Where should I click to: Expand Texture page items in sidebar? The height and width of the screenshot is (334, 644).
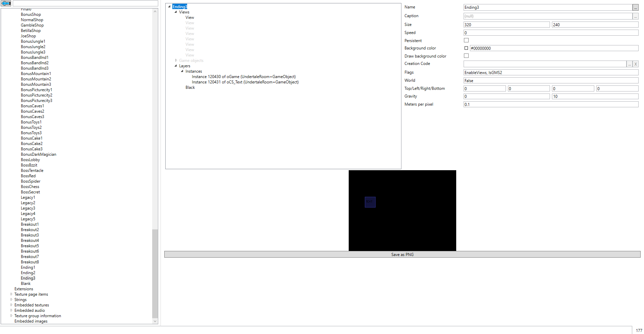coord(11,294)
